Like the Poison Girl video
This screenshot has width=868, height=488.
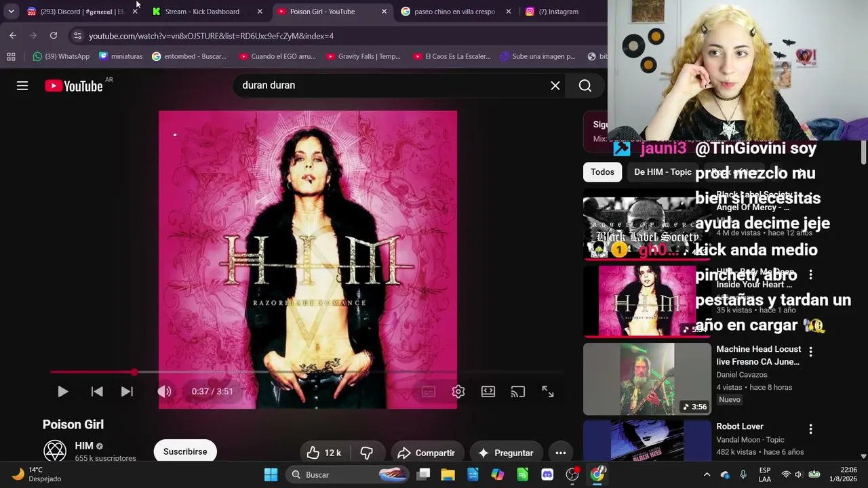tap(323, 453)
